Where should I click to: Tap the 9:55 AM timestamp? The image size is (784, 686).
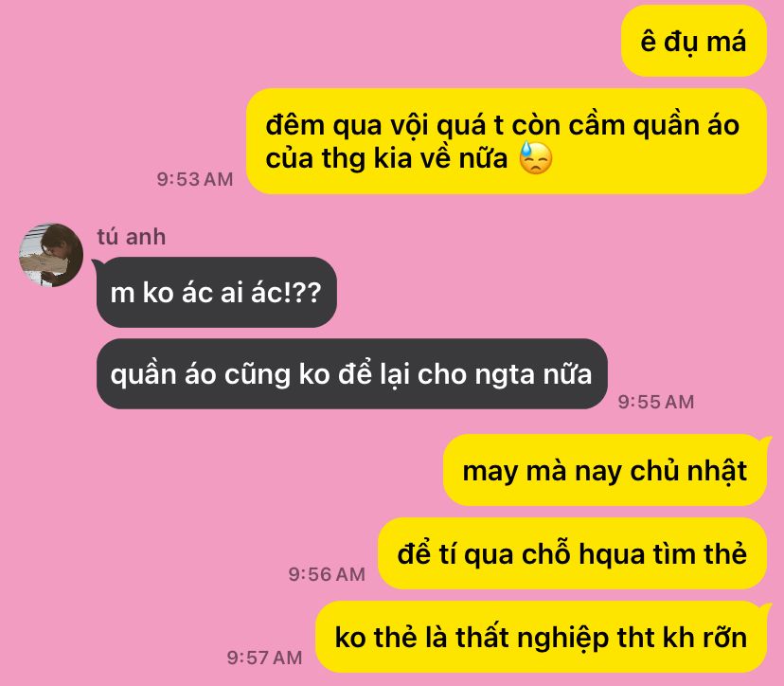[656, 402]
